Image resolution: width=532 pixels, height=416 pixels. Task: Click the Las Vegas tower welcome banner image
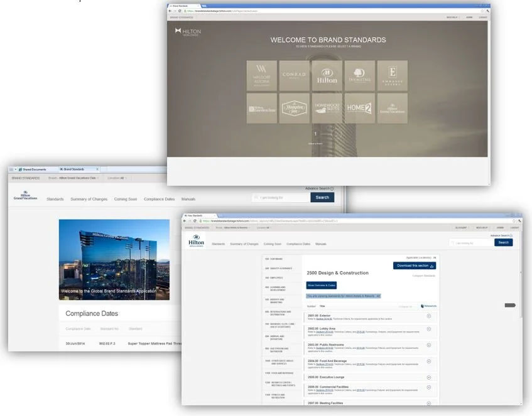click(x=114, y=260)
